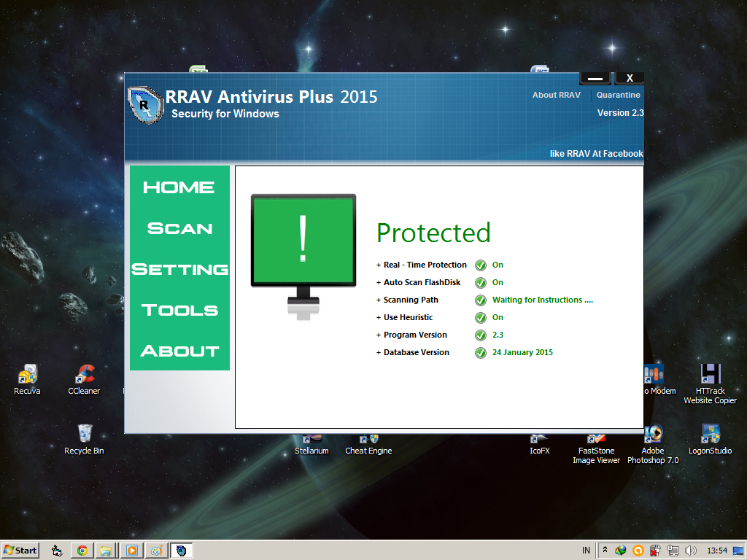The height and width of the screenshot is (560, 747).
Task: Expand the hidden system tray icons
Action: pyautogui.click(x=603, y=550)
